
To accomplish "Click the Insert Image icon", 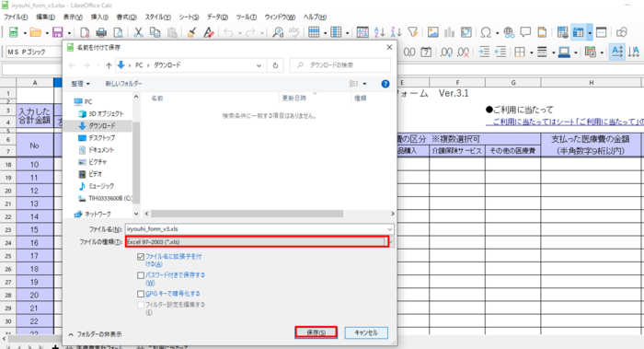I will (433, 32).
